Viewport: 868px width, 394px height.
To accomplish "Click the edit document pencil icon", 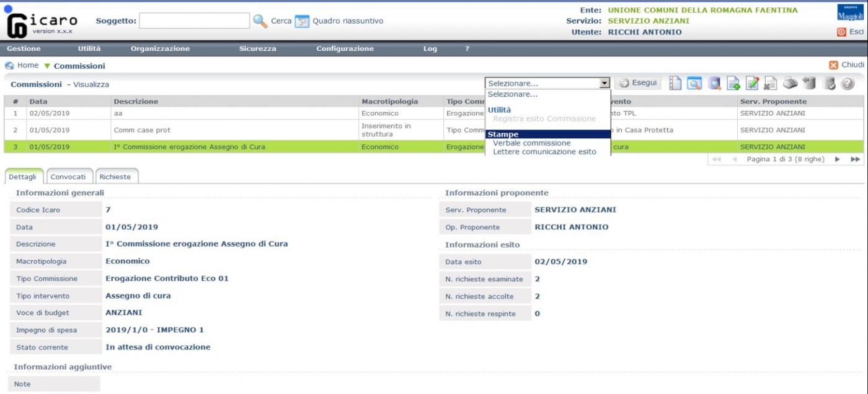I will tap(752, 83).
